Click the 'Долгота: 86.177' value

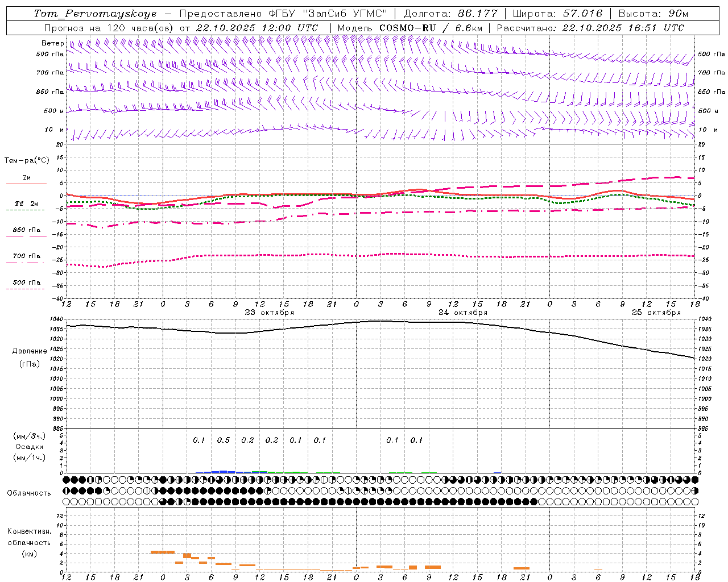tap(450, 14)
